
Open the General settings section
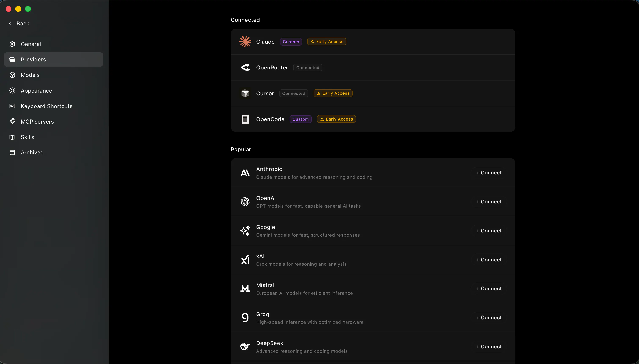(x=54, y=44)
